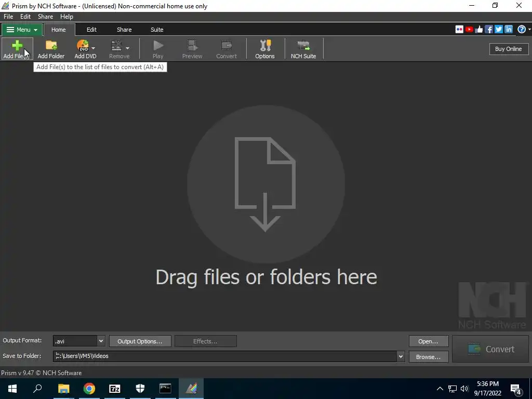
Task: Click the thumbs-up like icon
Action: coord(479,30)
